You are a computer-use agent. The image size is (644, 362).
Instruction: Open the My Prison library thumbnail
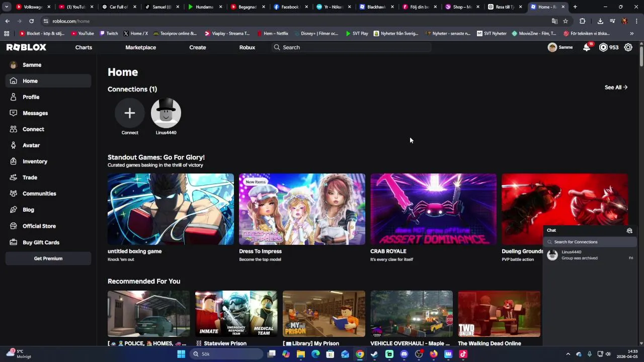coord(324,314)
